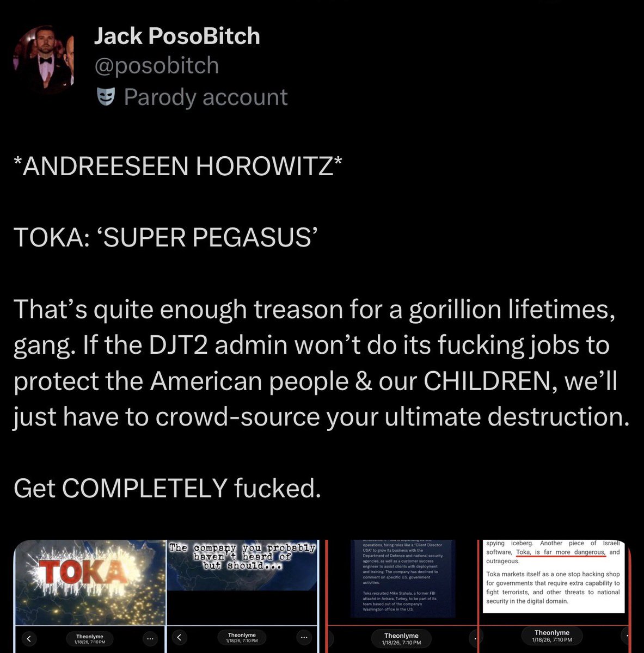Screen dimensions: 644x653
Task: Click the 'Get COMPLETELY' closing line
Action: click(167, 488)
